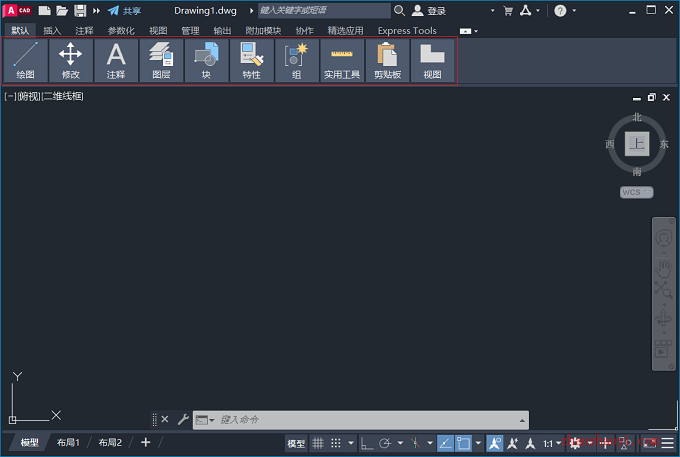Toggle ortho mode in status bar
Screen dimensions: 680x457
tap(367, 443)
